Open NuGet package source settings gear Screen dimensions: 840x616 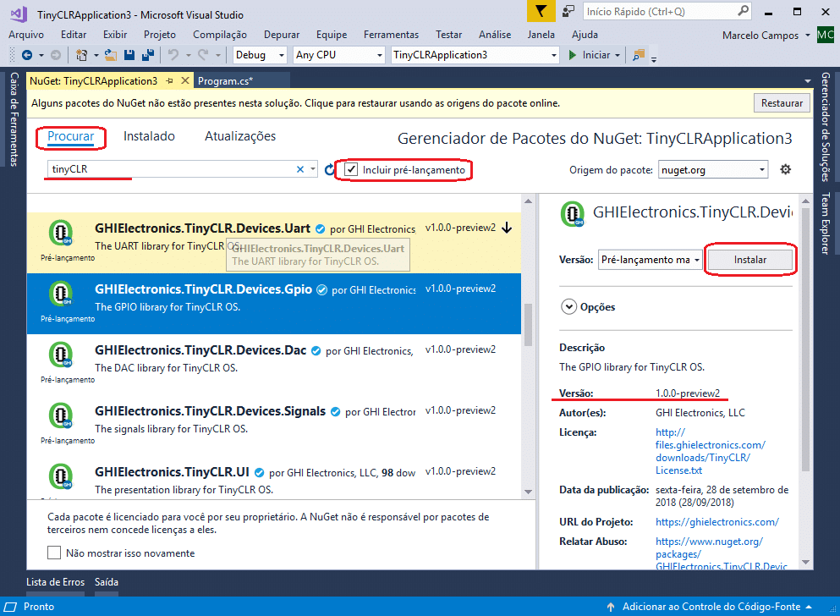(785, 169)
